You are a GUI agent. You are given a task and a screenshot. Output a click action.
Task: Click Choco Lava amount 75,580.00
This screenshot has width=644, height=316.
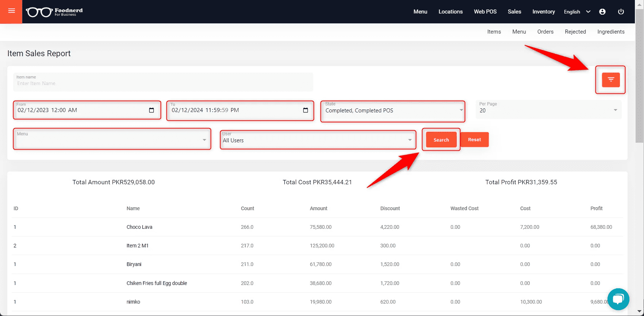(x=321, y=227)
